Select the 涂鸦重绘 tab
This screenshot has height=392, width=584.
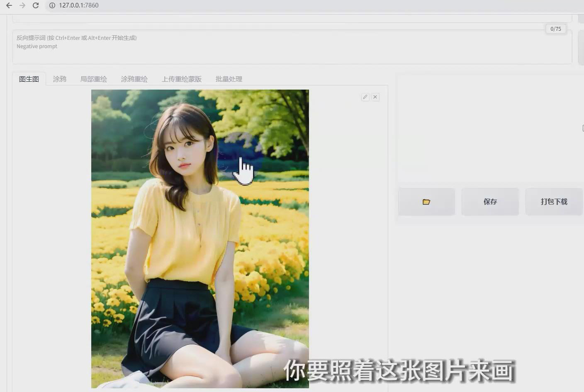tap(134, 79)
